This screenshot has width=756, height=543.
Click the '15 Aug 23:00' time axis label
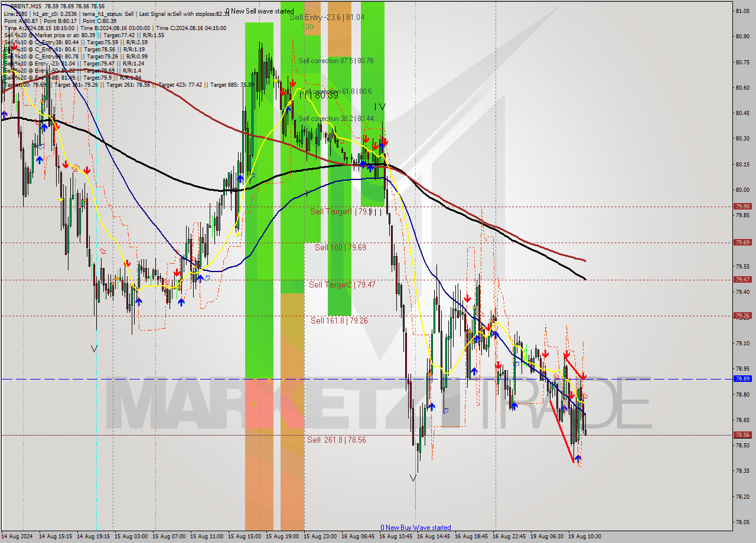tap(320, 537)
